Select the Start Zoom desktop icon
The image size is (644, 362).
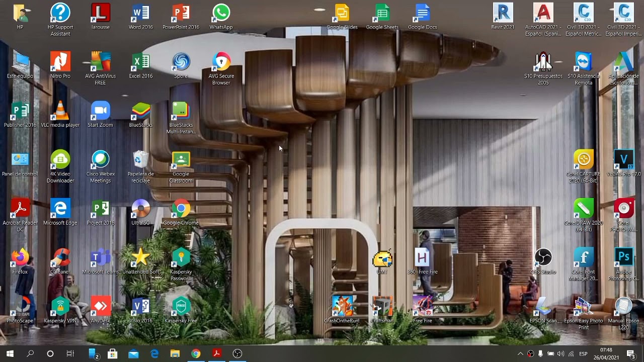click(101, 114)
